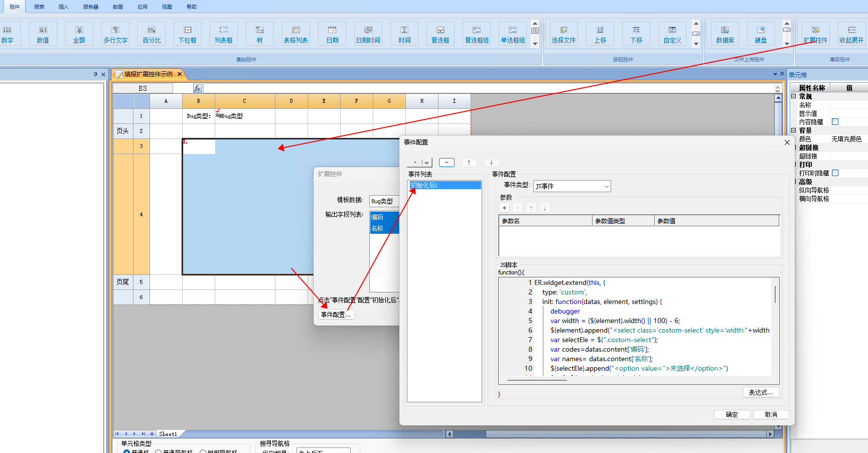Click the 颜色 无填充色 value field
This screenshot has width=868, height=453.
(847, 139)
